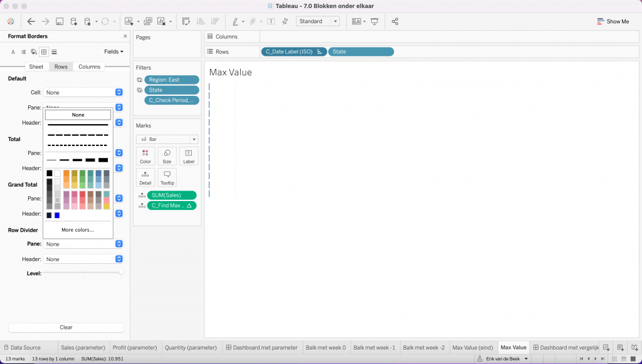Open the Standard fit dropdown
This screenshot has height=364, width=642.
pyautogui.click(x=318, y=21)
